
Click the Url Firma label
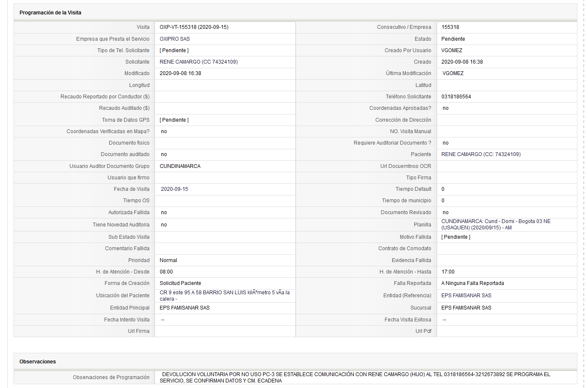pyautogui.click(x=139, y=331)
